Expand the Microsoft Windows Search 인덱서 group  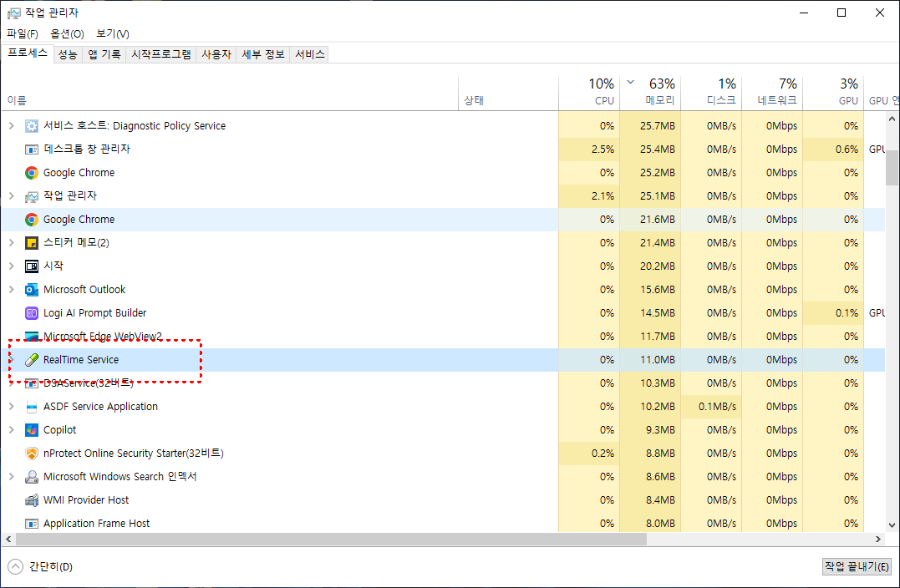(x=11, y=477)
